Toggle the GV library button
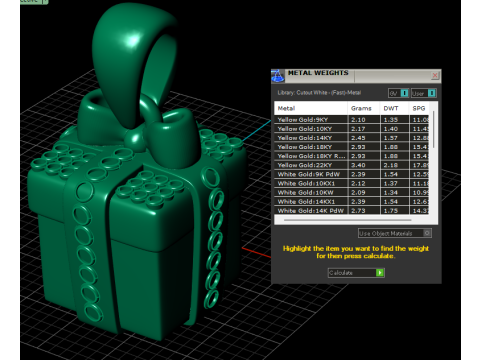Viewport: 480px width, 360px height. click(x=398, y=93)
